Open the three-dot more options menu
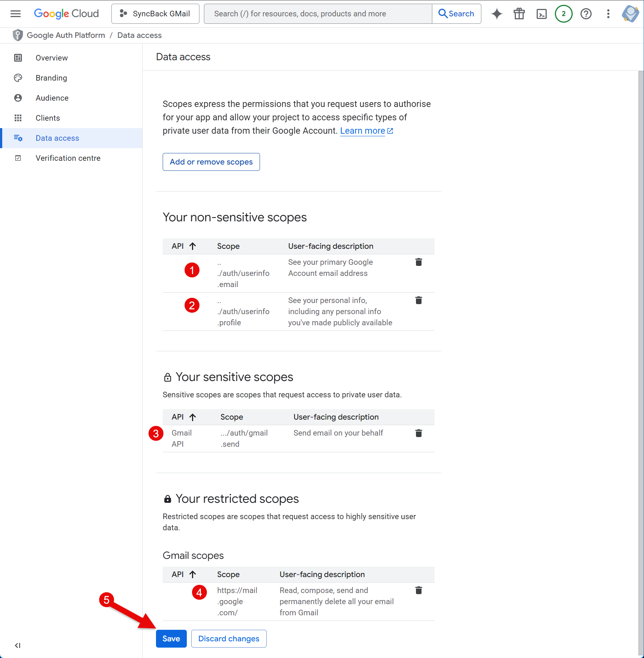The image size is (644, 658). point(608,14)
